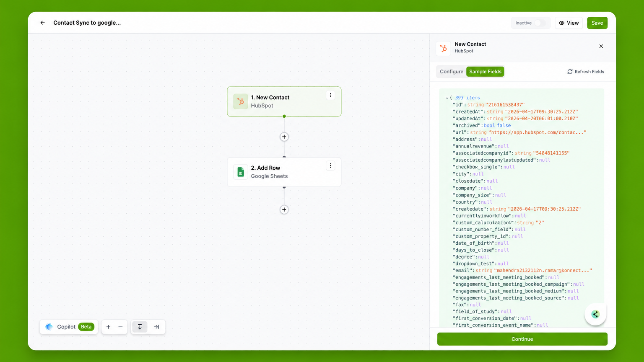Screen dimensions: 644x362
Task: Switch to the Configure tab
Action: [452, 72]
